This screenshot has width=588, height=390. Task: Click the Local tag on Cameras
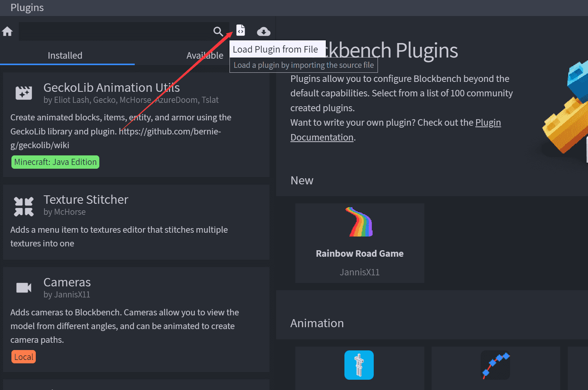[24, 357]
